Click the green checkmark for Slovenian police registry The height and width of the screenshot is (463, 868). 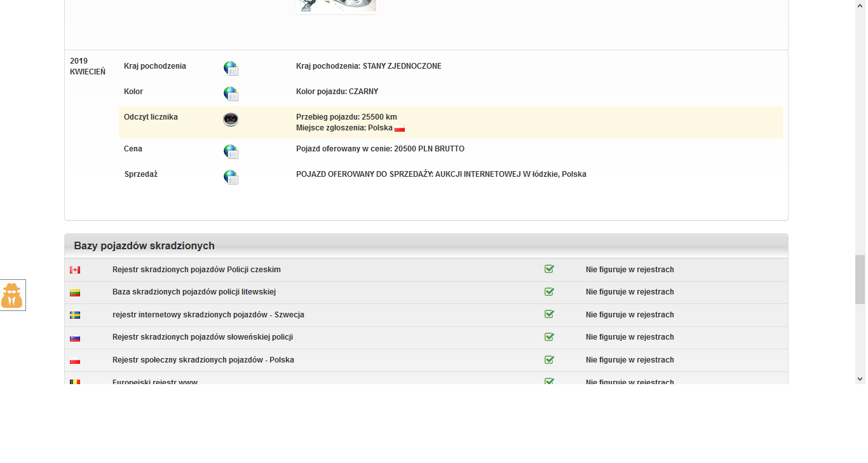coord(549,337)
